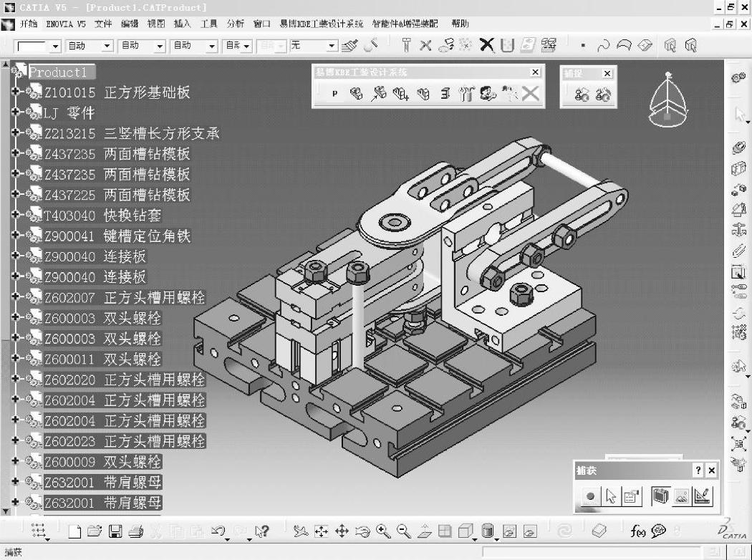Click the Pixel image mode icon in capture panel

click(x=682, y=496)
